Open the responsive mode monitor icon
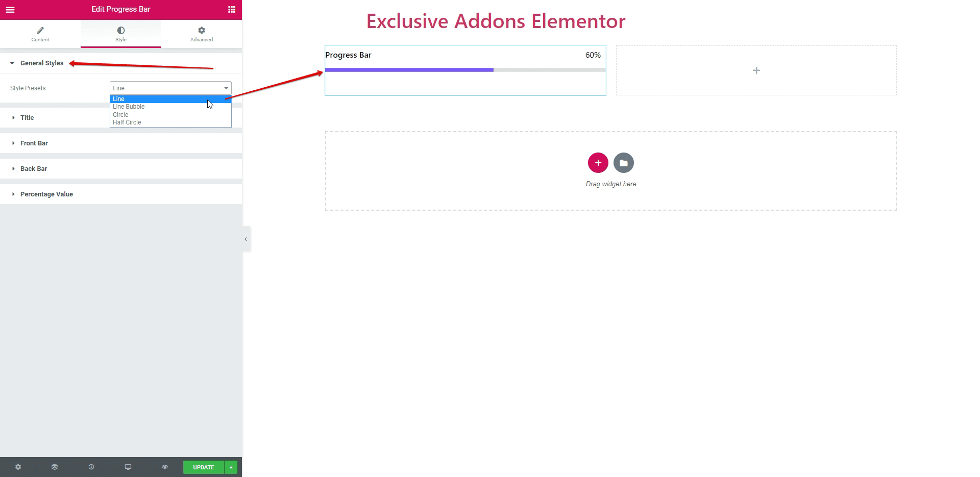The image size is (980, 477). click(128, 467)
